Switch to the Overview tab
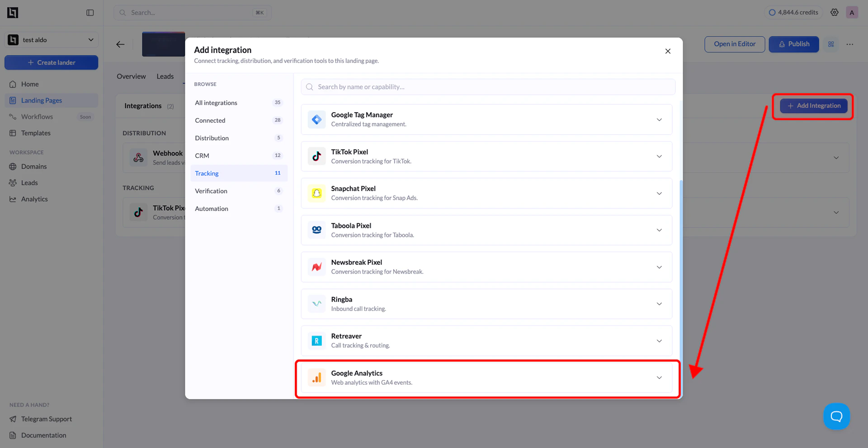Viewport: 868px width, 448px height. (131, 76)
